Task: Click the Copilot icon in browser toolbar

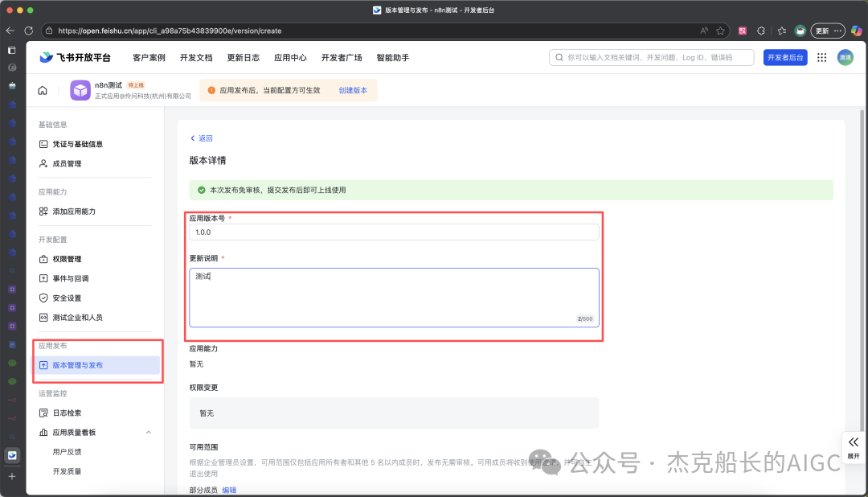Action: pyautogui.click(x=857, y=31)
